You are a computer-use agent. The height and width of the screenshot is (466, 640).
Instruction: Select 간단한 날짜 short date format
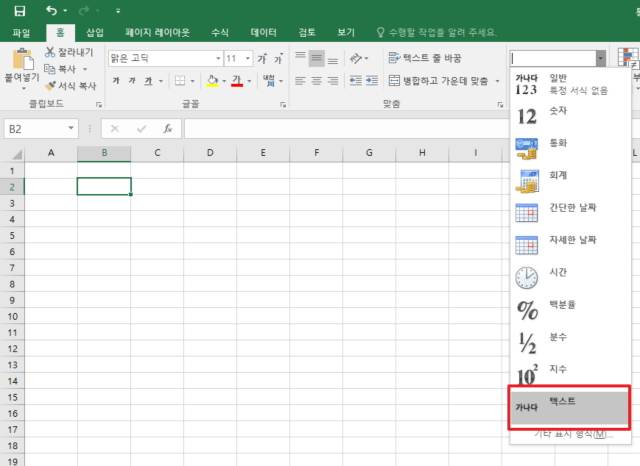[x=569, y=213]
